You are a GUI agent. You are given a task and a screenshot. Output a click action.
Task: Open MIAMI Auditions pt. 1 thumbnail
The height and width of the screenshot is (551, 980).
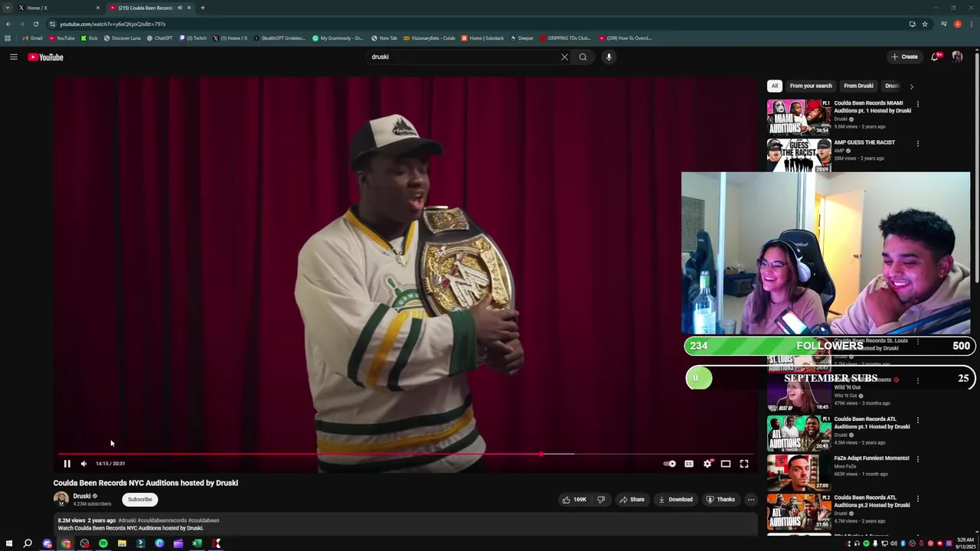[x=799, y=116]
